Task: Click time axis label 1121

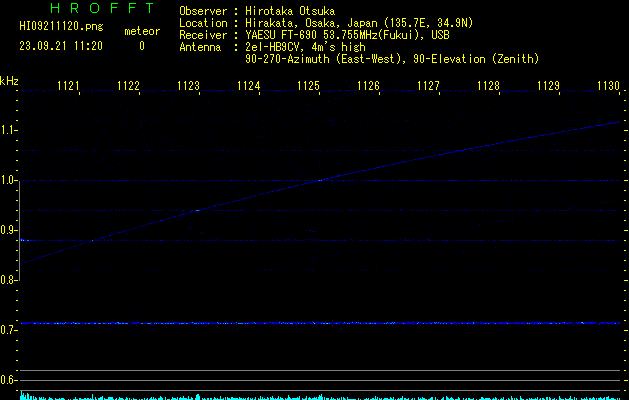Action: click(x=69, y=85)
